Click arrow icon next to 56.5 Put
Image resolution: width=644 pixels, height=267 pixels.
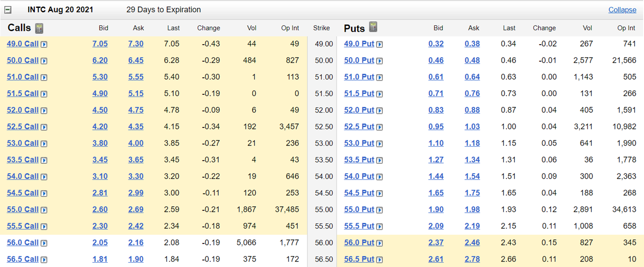[x=380, y=260]
